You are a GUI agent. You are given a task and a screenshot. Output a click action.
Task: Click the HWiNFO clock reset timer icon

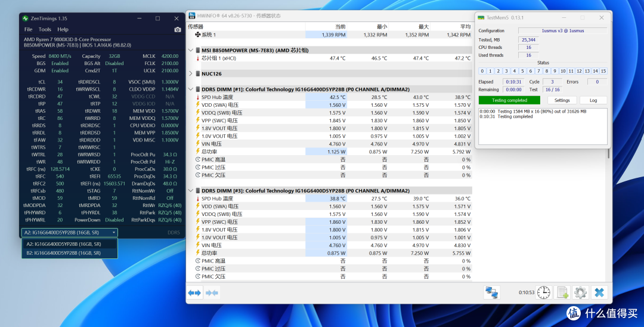click(x=543, y=292)
